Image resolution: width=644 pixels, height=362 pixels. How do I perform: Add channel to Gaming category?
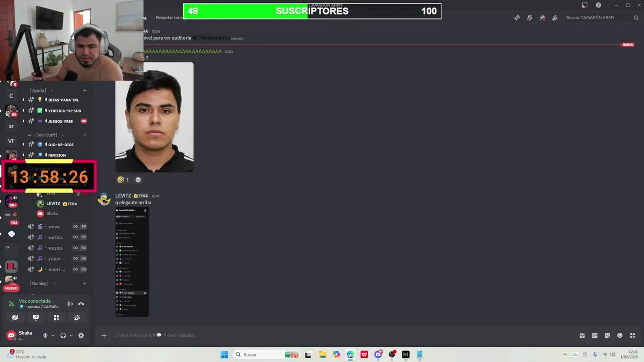click(x=85, y=283)
